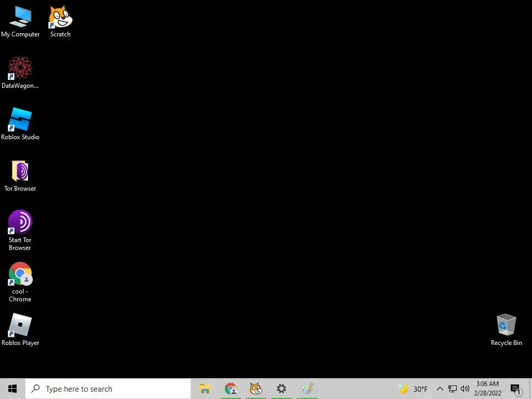
Task: Open the volume speaker tray icon
Action: [x=465, y=389]
